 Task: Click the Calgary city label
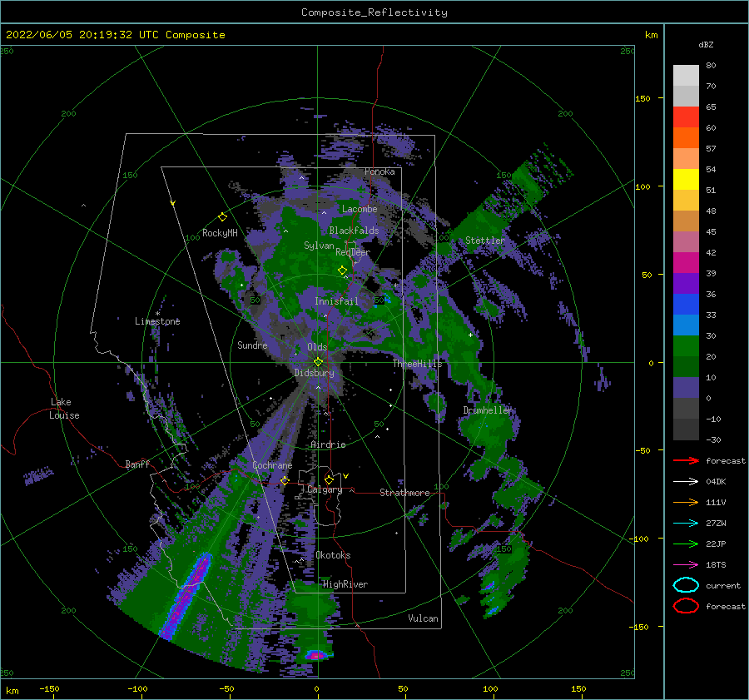(x=325, y=489)
